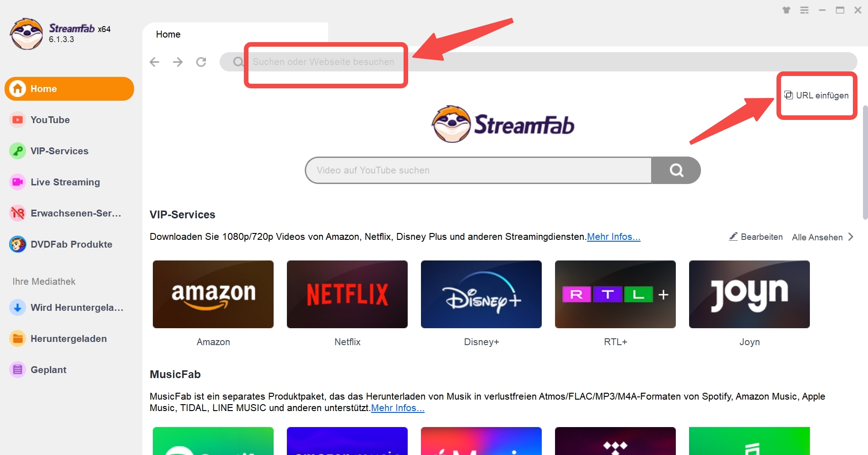
Task: Open the LINE MUSIC bright green tile
Action: click(749, 441)
